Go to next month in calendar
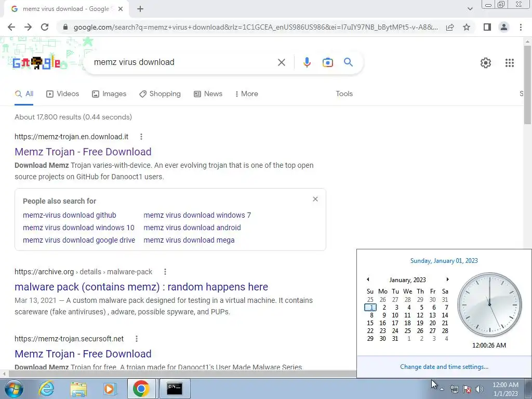Viewport: 532px width, 399px height. click(x=447, y=280)
